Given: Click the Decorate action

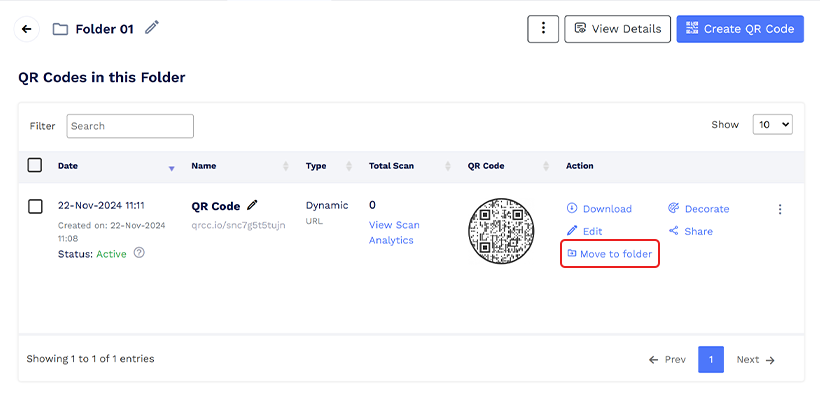Looking at the screenshot, I should click(699, 209).
